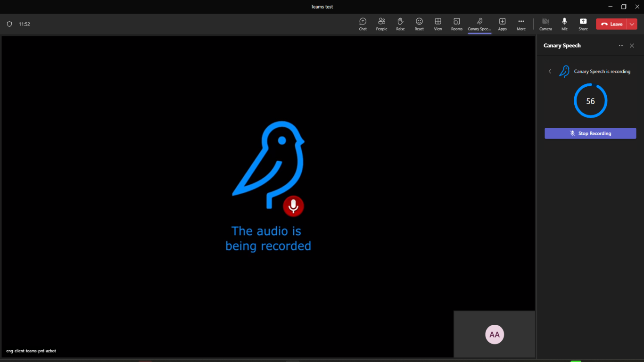This screenshot has height=362, width=644.
Task: Click the 'Canary Speech' panel title
Action: tap(562, 46)
